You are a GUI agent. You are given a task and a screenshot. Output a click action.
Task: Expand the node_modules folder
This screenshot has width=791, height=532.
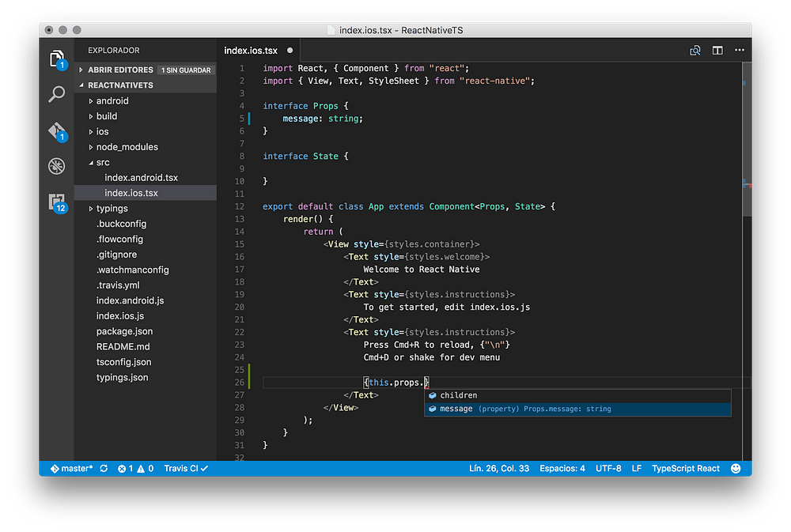point(146,147)
